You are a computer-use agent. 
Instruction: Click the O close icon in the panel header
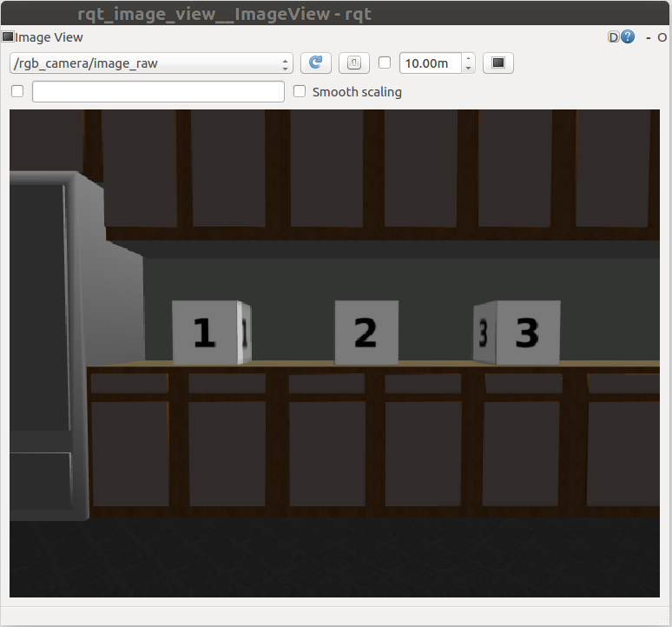tap(662, 37)
